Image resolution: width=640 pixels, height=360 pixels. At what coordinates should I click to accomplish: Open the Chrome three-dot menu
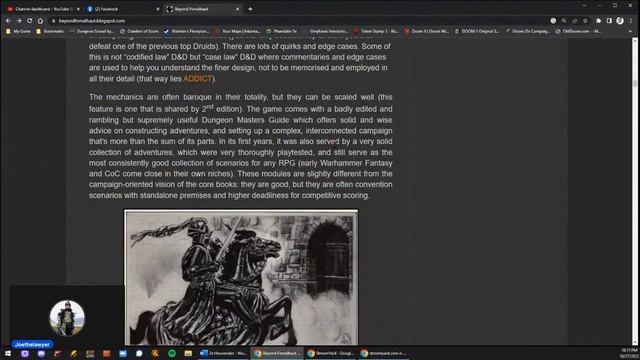631,20
